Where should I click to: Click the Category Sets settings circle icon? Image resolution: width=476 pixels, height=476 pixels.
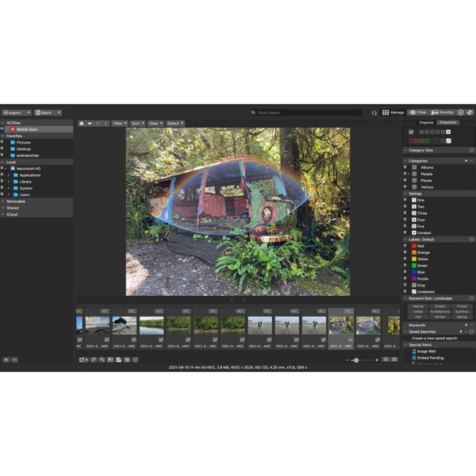[x=471, y=150]
